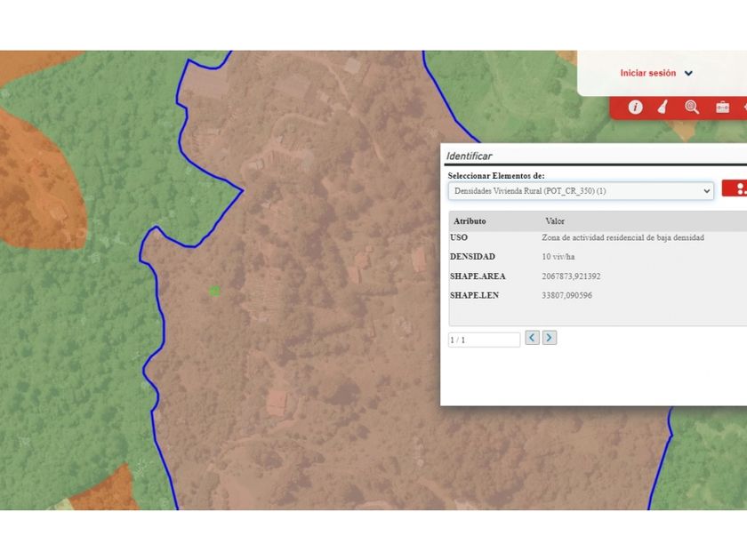Go to next identify result
This screenshot has width=747, height=560.
click(550, 338)
